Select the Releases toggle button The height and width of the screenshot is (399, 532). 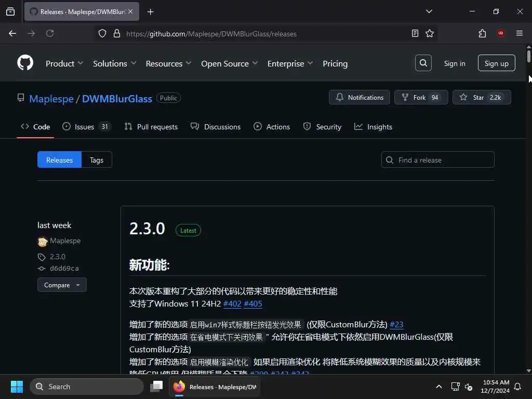(x=59, y=160)
